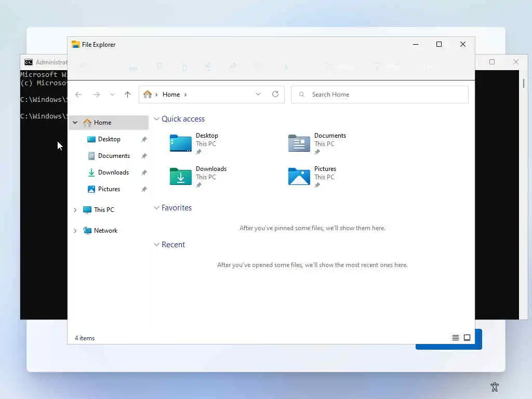The height and width of the screenshot is (399, 532).
Task: Click into the Search Home box
Action: point(380,95)
